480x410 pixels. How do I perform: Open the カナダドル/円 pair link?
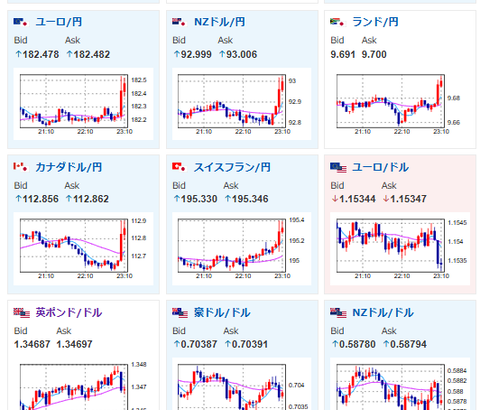(69, 167)
